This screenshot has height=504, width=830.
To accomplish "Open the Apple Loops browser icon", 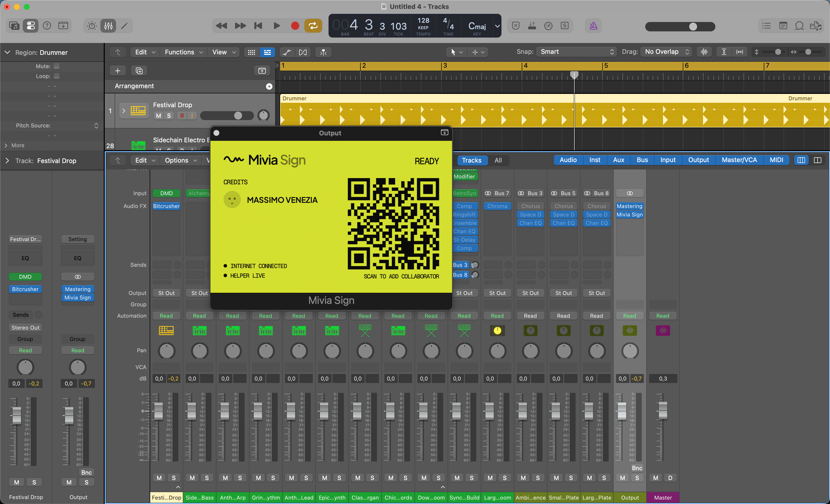I will tap(800, 26).
